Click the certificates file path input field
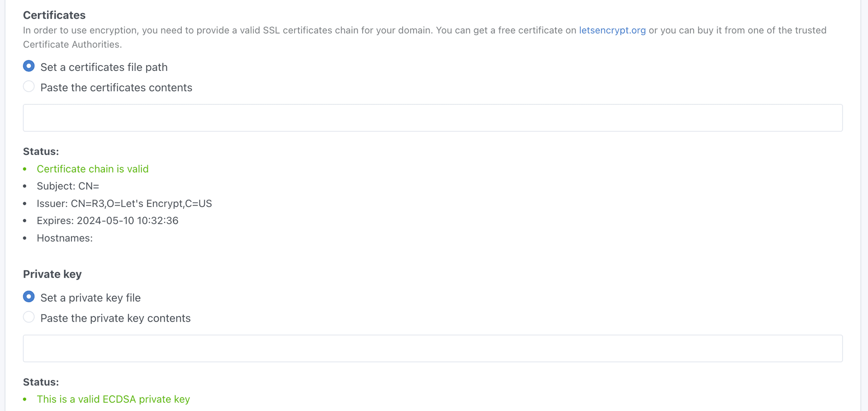This screenshot has height=411, width=868. click(432, 118)
